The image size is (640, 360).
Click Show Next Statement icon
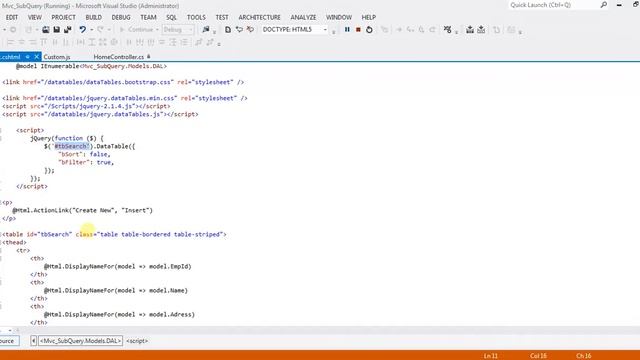click(399, 29)
